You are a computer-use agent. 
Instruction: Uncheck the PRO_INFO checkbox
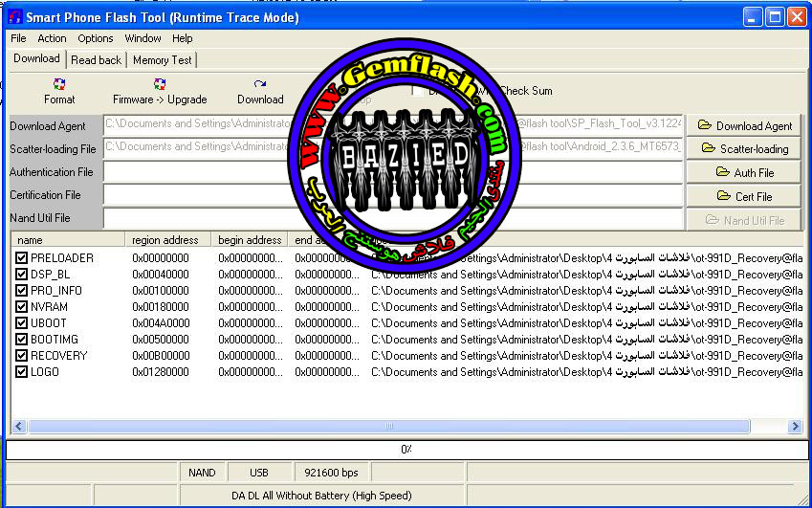tap(21, 291)
